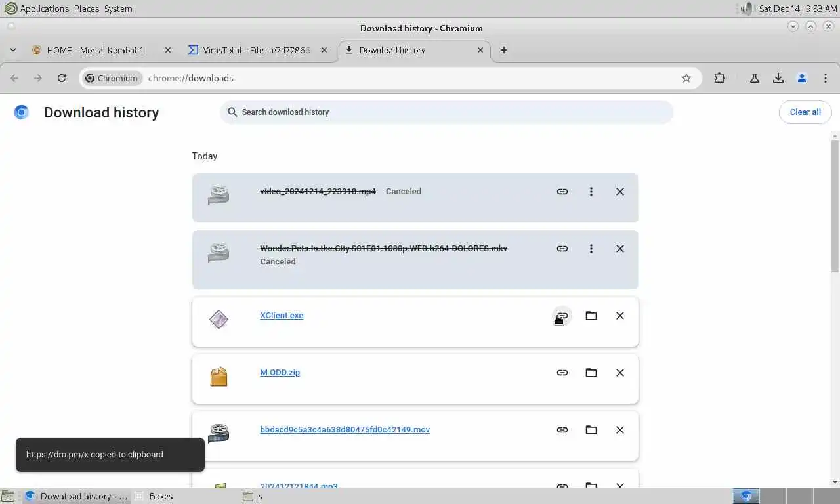Go back to the previous page
The height and width of the screenshot is (504, 840).
(14, 78)
